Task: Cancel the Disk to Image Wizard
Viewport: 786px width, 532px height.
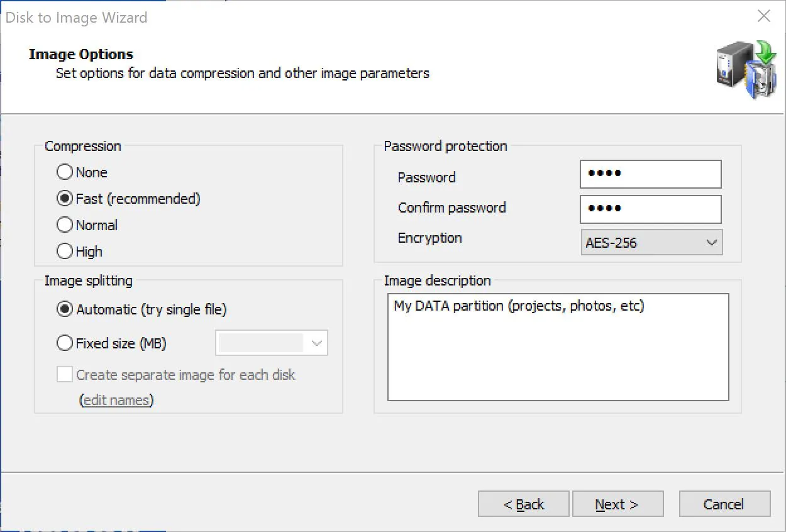Action: pos(724,504)
